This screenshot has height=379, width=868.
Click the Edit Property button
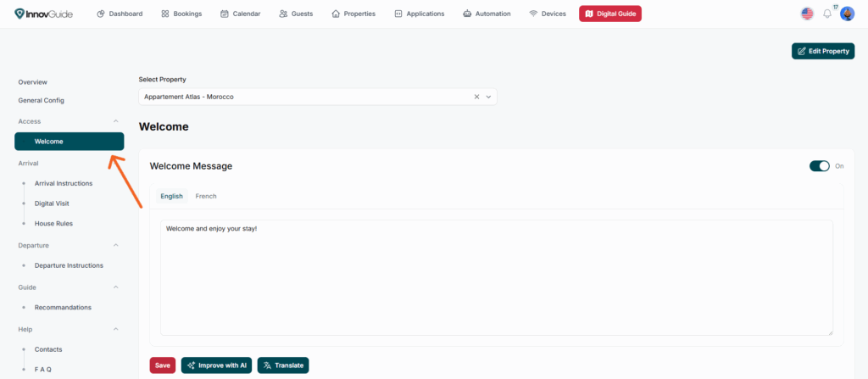(822, 51)
